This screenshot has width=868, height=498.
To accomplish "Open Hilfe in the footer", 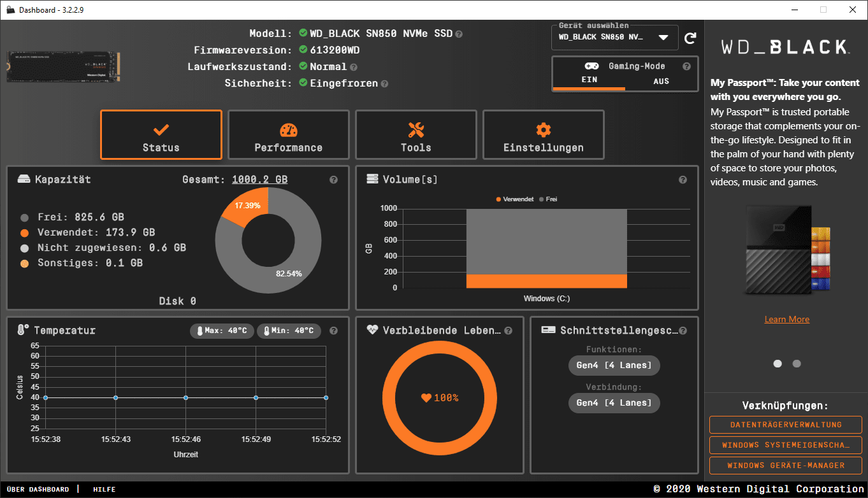I will coord(104,489).
